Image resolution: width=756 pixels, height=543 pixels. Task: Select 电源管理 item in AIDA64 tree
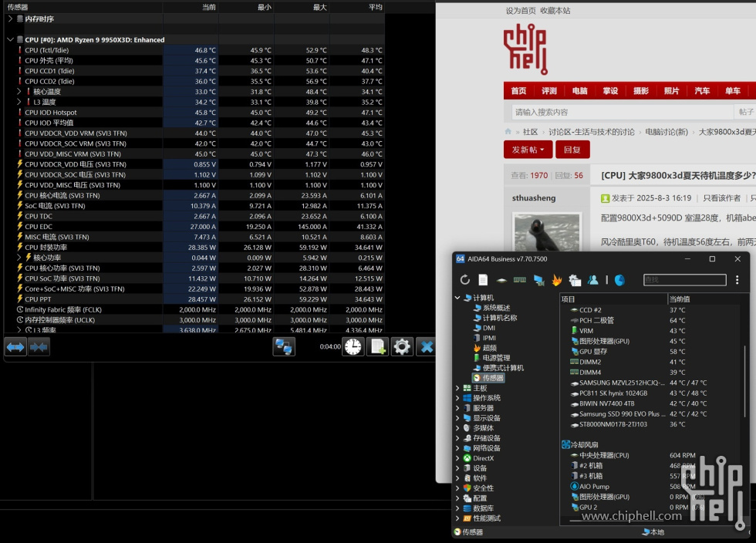[x=496, y=358]
